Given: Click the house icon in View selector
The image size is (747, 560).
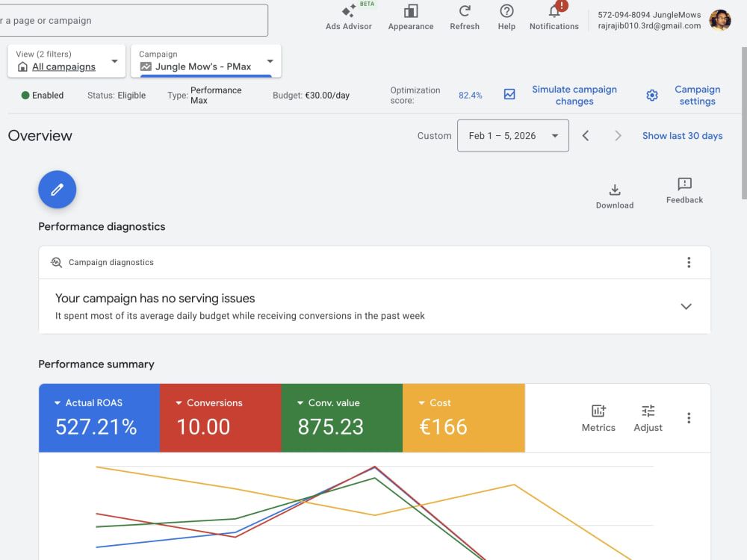Looking at the screenshot, I should (x=22, y=66).
